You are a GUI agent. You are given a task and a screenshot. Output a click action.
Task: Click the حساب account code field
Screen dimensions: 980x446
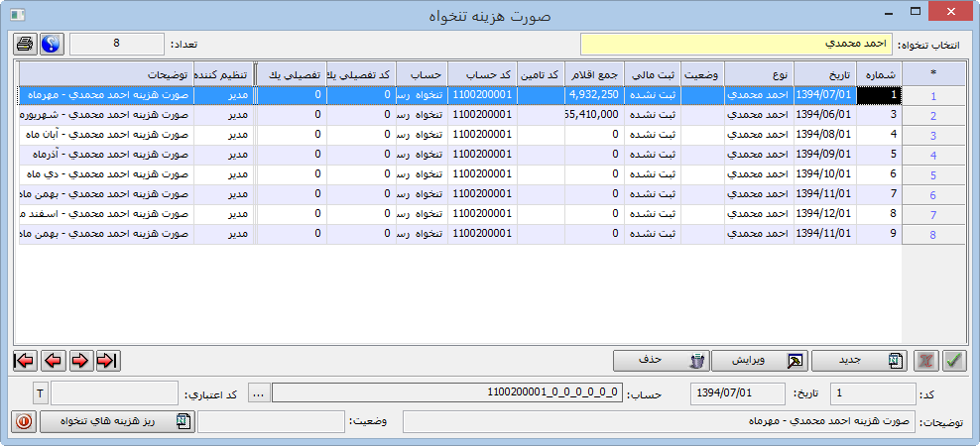(447, 392)
